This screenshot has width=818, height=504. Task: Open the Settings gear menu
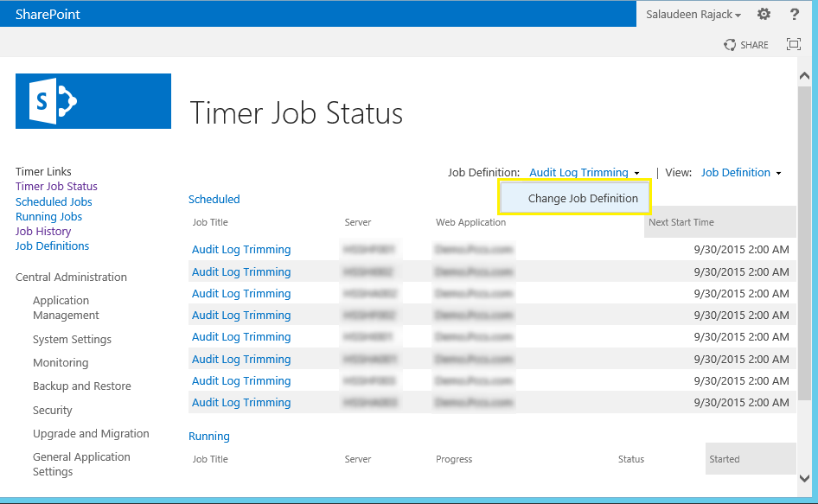click(x=763, y=14)
